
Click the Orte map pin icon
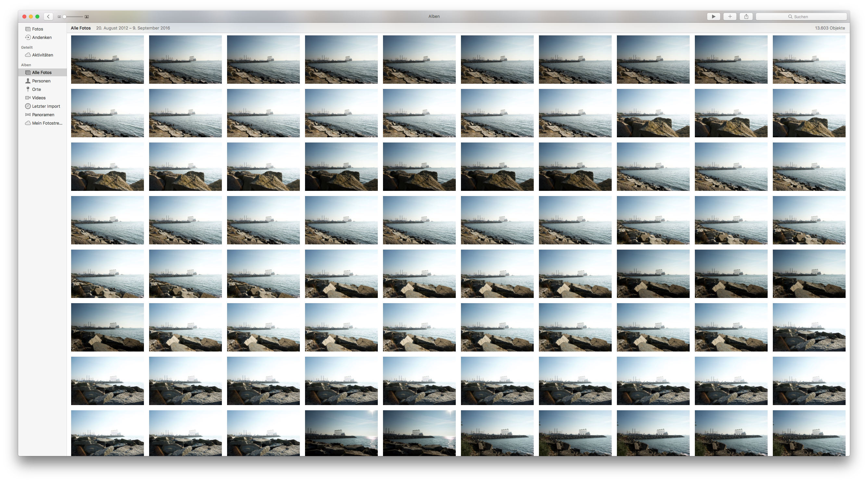click(28, 89)
